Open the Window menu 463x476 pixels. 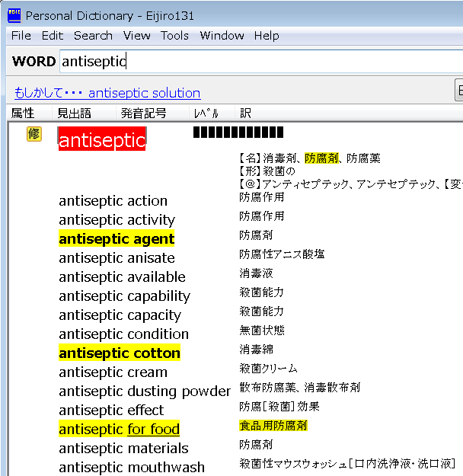(222, 36)
